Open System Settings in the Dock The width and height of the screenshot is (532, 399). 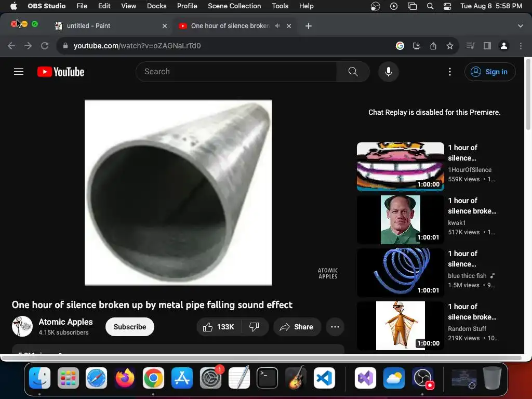pos(210,378)
